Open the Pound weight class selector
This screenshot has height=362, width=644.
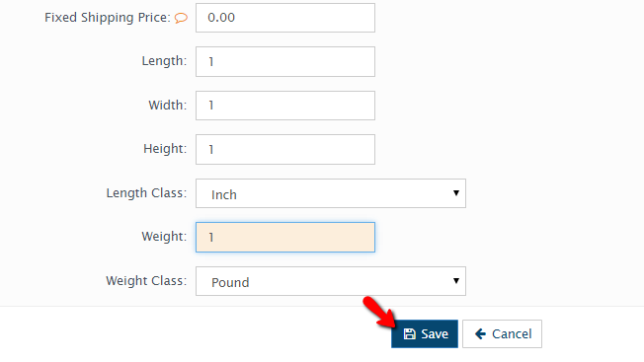click(x=331, y=281)
